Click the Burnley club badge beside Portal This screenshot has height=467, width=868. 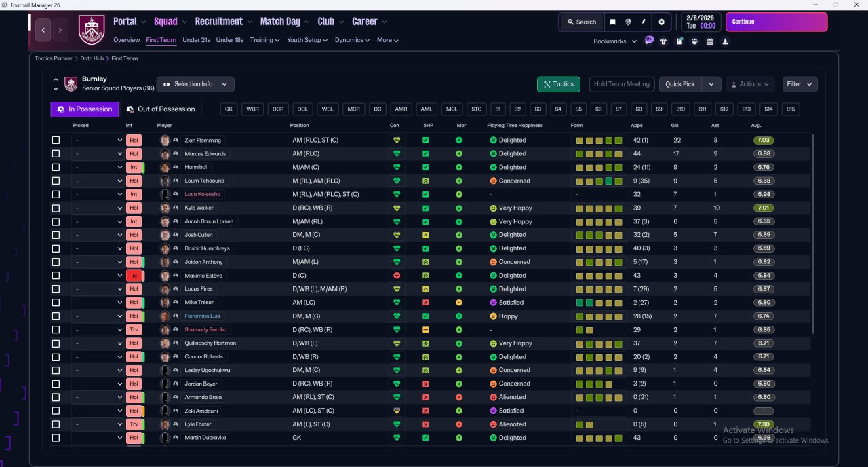pyautogui.click(x=92, y=30)
